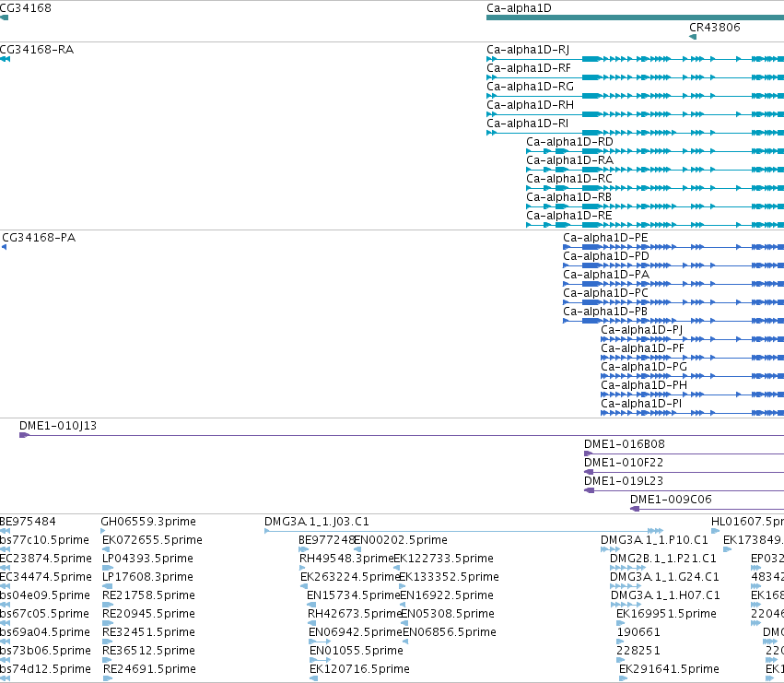Click EST EK291641.5prime
The height and width of the screenshot is (683, 784).
point(669,669)
